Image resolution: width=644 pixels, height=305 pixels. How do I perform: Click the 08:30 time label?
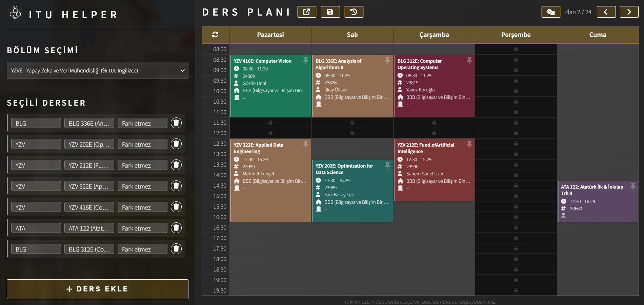click(220, 60)
